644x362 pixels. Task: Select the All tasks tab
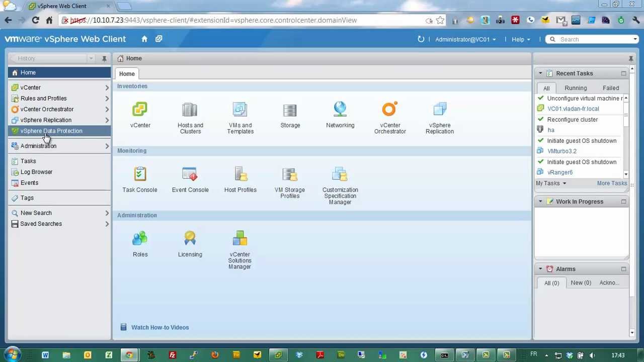(x=546, y=88)
